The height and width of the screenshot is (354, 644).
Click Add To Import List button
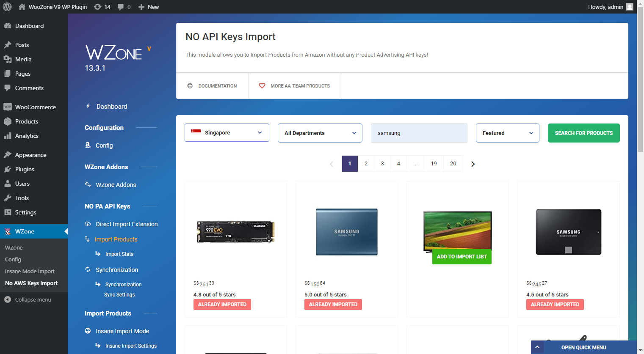[x=462, y=257]
